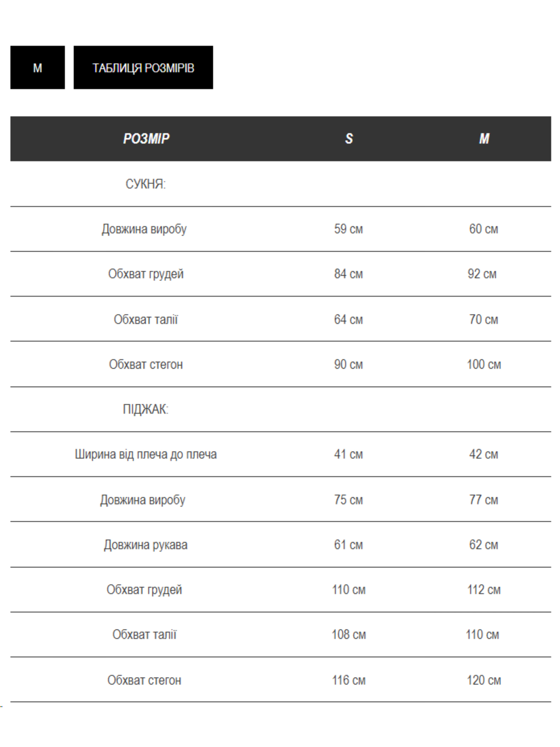Click the 116 см jacket hips value

tap(349, 680)
